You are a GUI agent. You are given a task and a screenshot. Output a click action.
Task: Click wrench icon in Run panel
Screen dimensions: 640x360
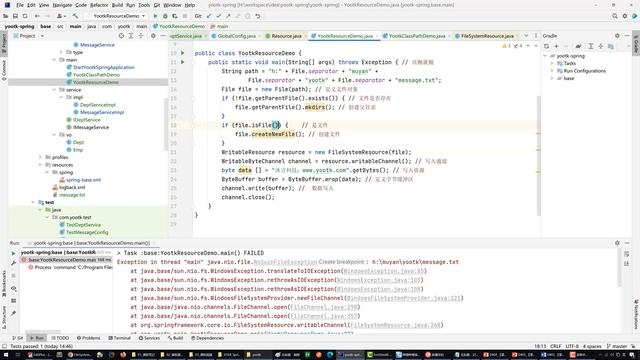(13, 263)
